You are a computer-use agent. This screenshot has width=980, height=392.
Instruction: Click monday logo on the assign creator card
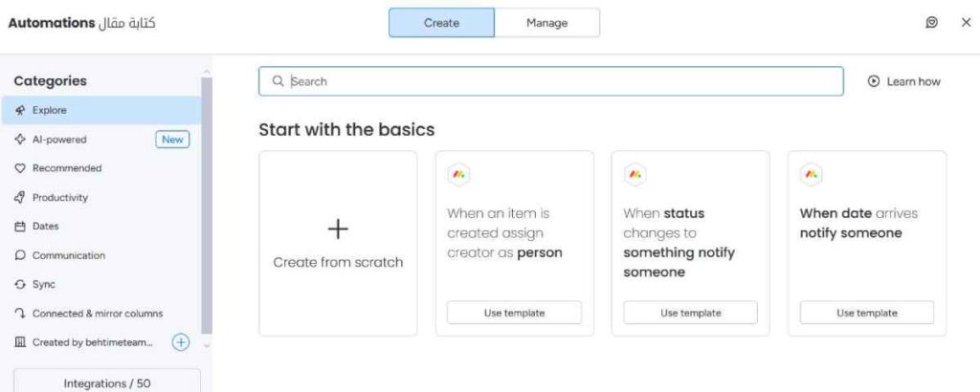(459, 175)
